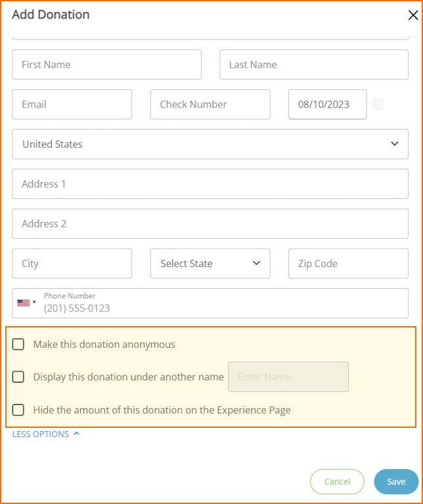Open the US flag country code selector
Image resolution: width=423 pixels, height=504 pixels.
coord(26,303)
